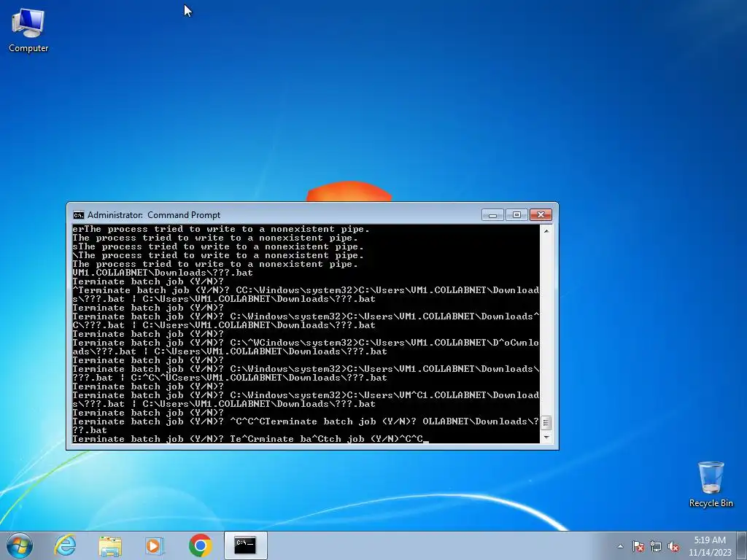Minimize the Command Prompt window
The width and height of the screenshot is (747, 560).
492,215
